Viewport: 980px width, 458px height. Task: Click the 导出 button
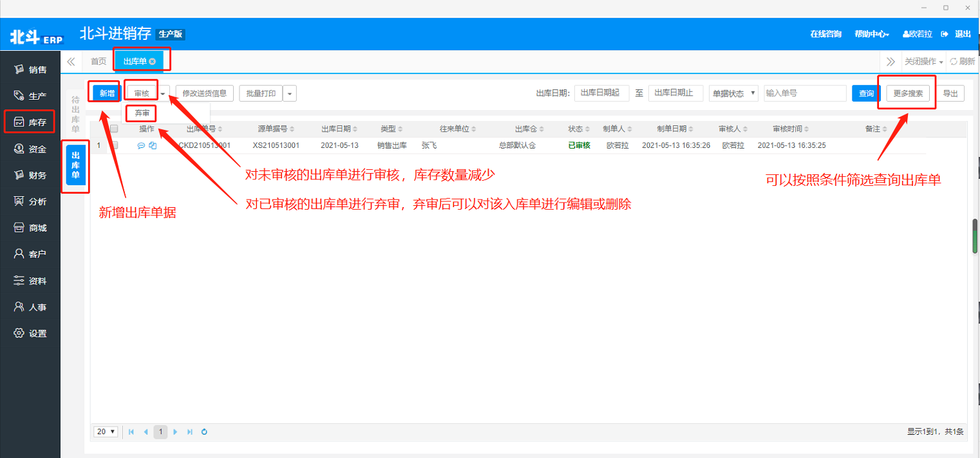[x=950, y=94]
